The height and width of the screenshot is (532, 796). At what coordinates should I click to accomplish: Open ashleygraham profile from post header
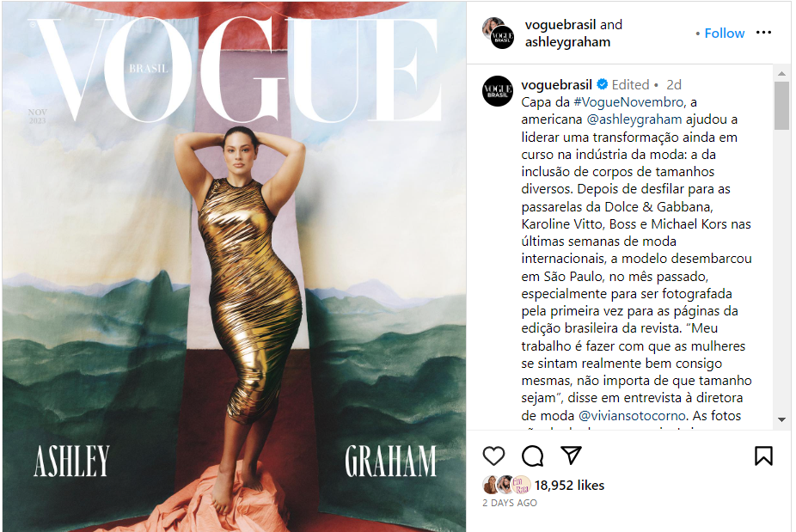[567, 42]
